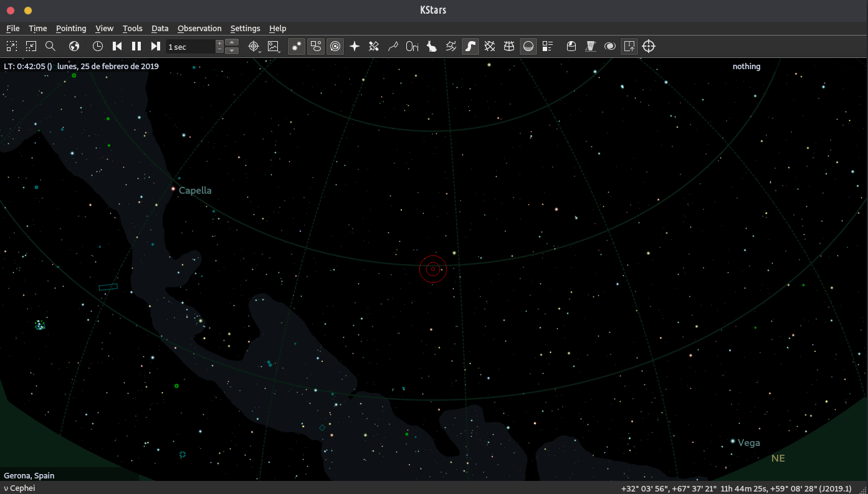Show constellation names with the Ori icon

[412, 46]
